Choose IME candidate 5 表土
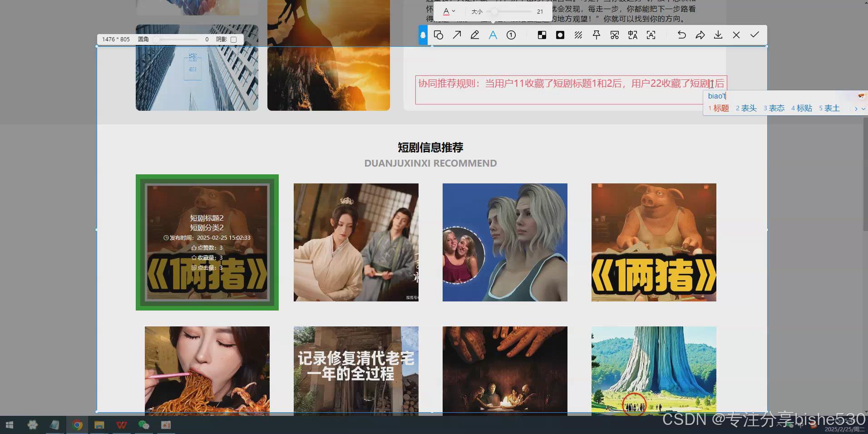The width and height of the screenshot is (868, 434). pyautogui.click(x=829, y=108)
